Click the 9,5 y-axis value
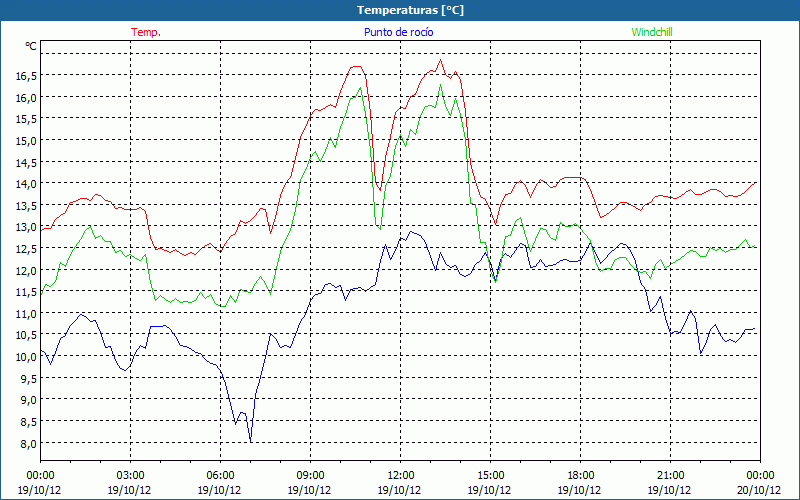This screenshot has height=500, width=800. (28, 379)
